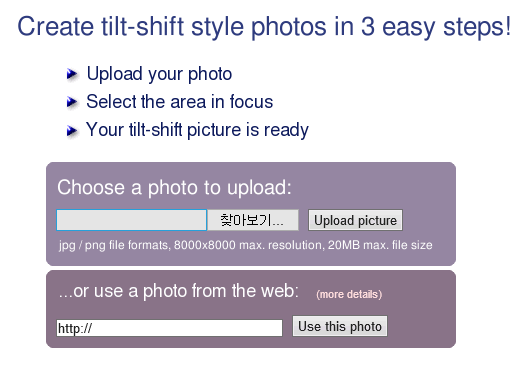Click the or use a photo from the web label
522x368 pixels.
[x=178, y=291]
